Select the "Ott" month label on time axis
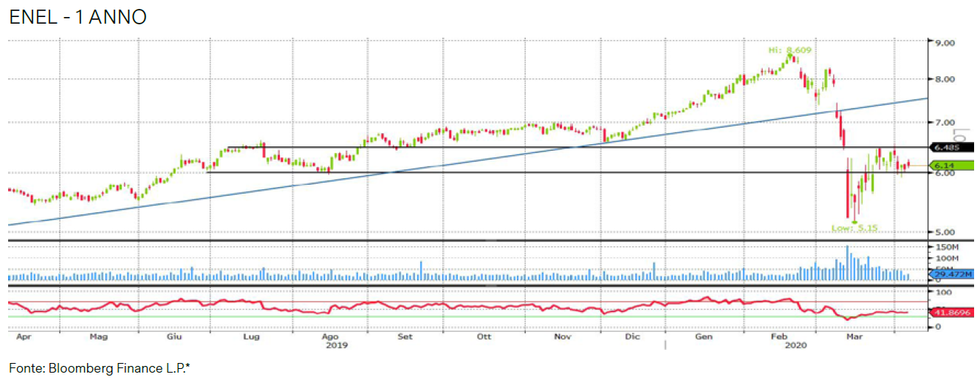The image size is (980, 380). point(484,337)
